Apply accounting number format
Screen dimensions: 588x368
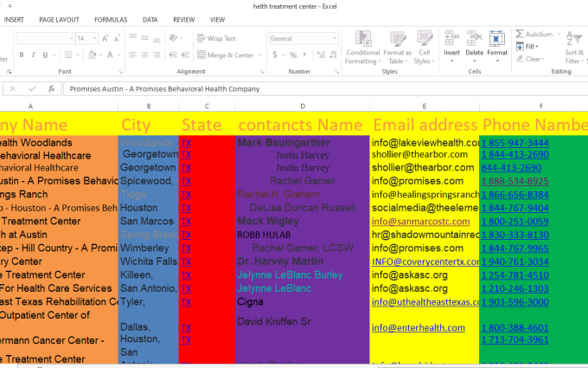(275, 55)
